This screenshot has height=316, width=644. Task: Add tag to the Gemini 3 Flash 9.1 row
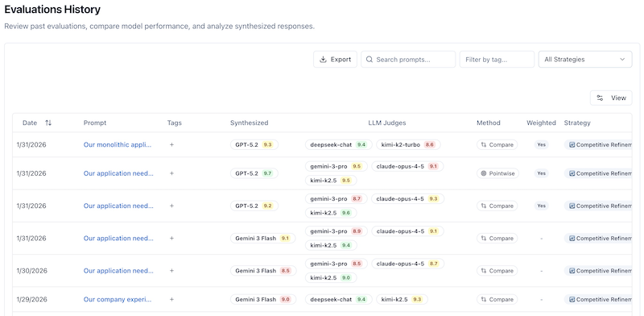(x=171, y=239)
